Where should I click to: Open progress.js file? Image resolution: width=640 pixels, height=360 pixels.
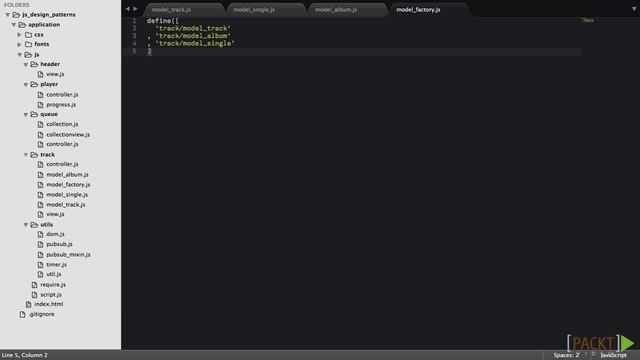[x=61, y=105]
